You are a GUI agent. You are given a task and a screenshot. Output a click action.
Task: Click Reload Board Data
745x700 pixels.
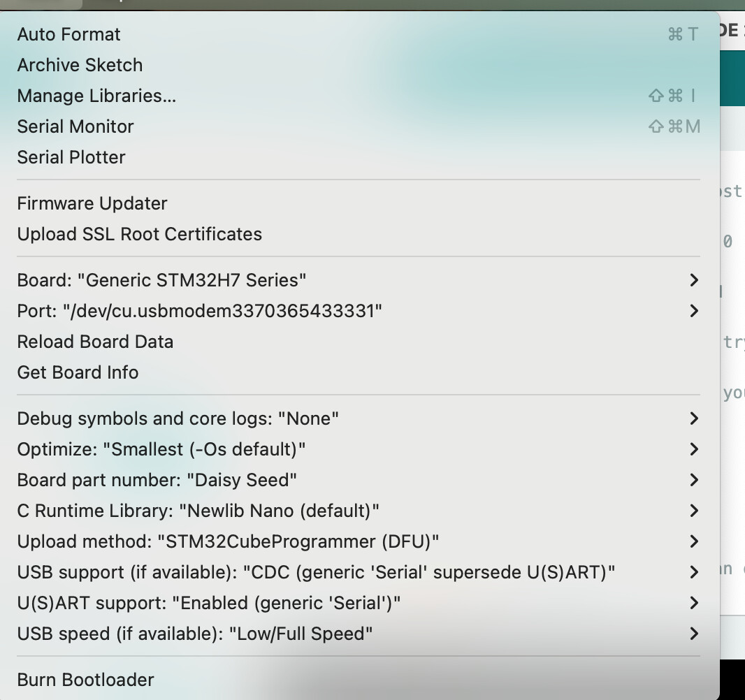click(x=95, y=342)
